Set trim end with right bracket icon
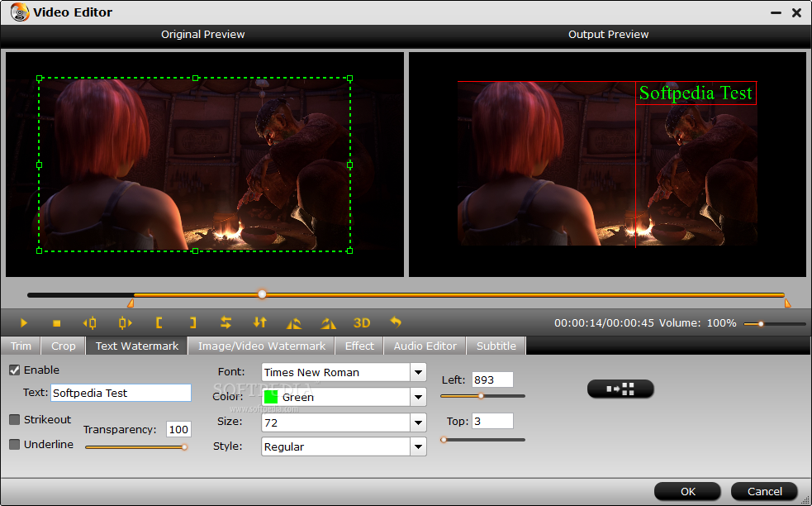Screen dimensions: 812x506 192,323
